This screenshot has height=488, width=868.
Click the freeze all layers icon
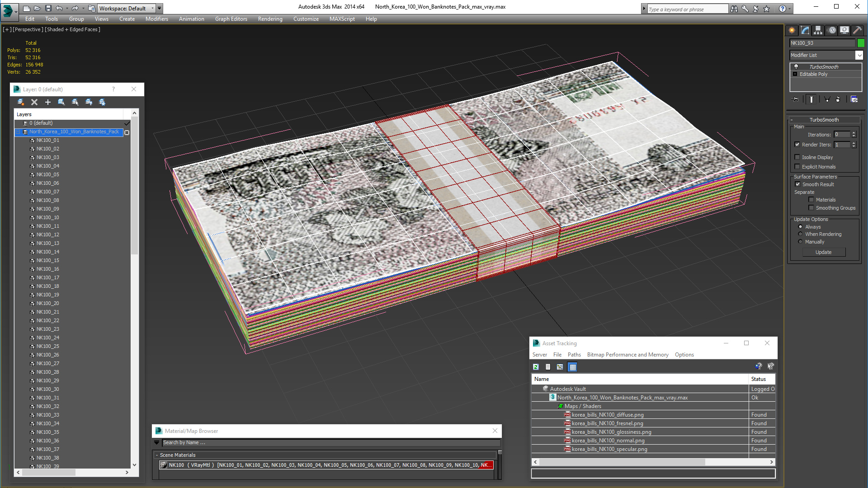pos(103,102)
